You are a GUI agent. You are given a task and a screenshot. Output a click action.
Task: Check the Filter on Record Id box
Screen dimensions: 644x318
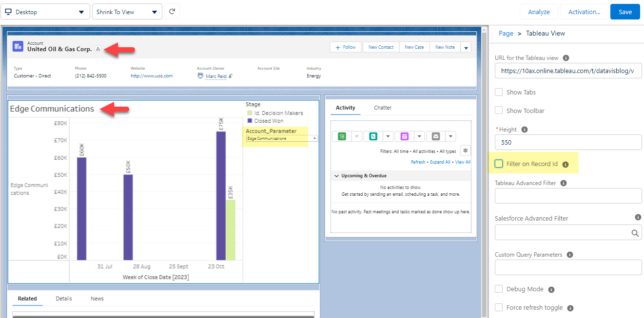click(499, 164)
